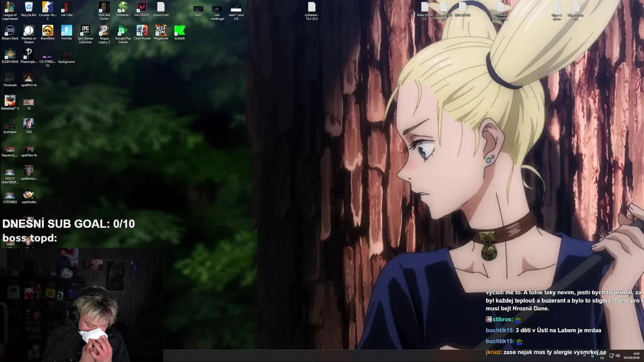Viewport: 644px width, 362px height.
Task: Open Stream Deck shortcut
Action: click(10, 33)
